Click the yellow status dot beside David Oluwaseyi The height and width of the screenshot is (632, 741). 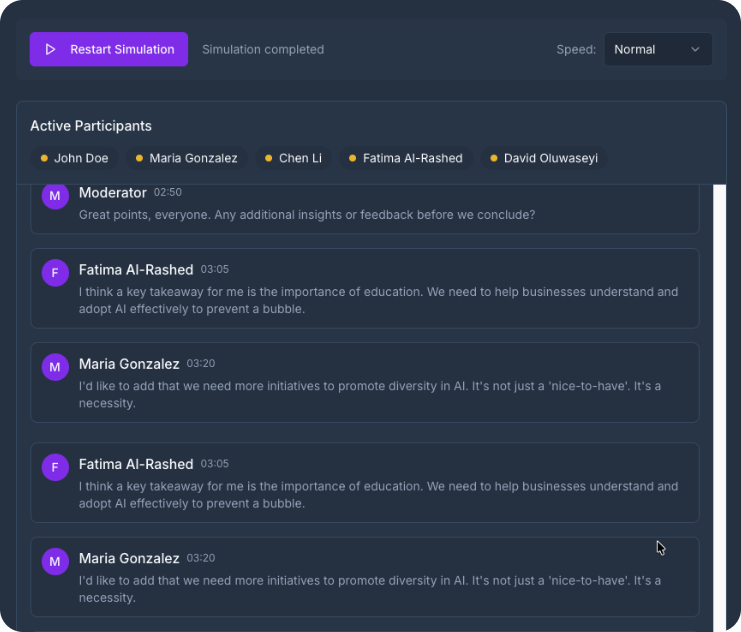[494, 158]
